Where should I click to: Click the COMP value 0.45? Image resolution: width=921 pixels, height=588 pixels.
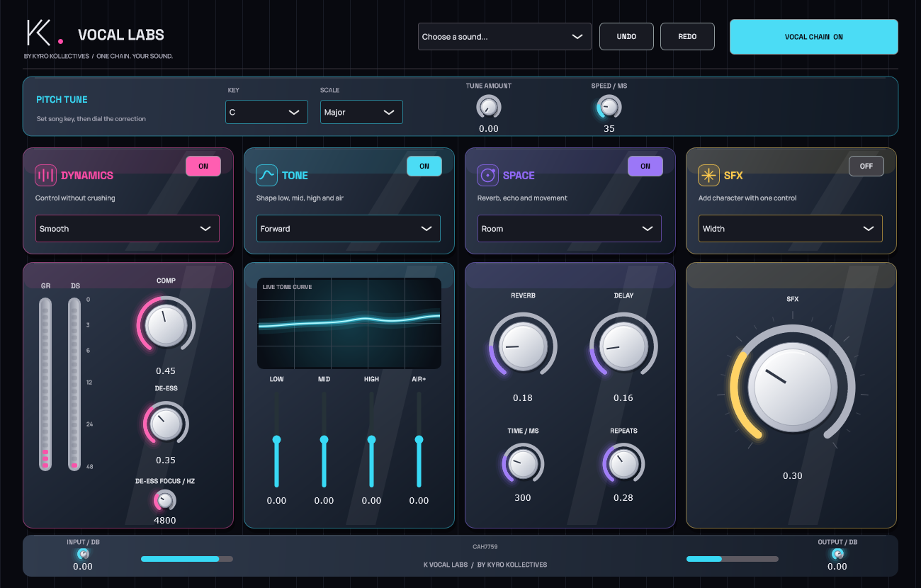pyautogui.click(x=166, y=371)
